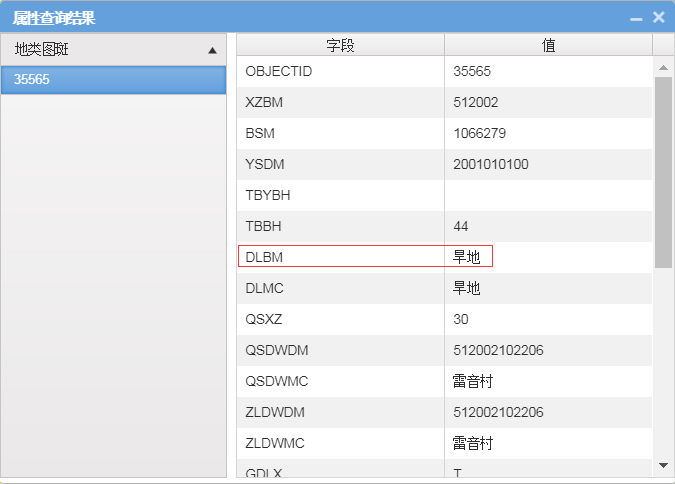Collapse the 地类图斑 group arrow
This screenshot has height=484, width=675.
point(212,50)
